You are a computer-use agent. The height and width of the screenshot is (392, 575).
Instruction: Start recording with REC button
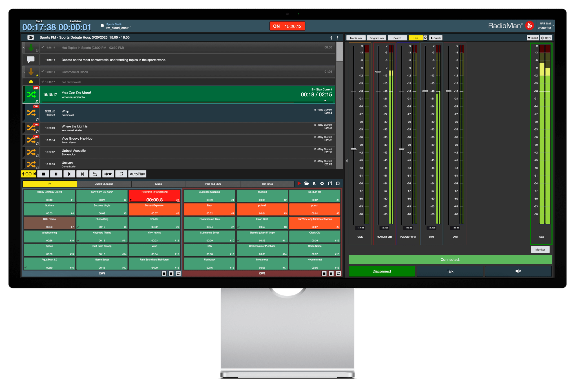click(546, 38)
